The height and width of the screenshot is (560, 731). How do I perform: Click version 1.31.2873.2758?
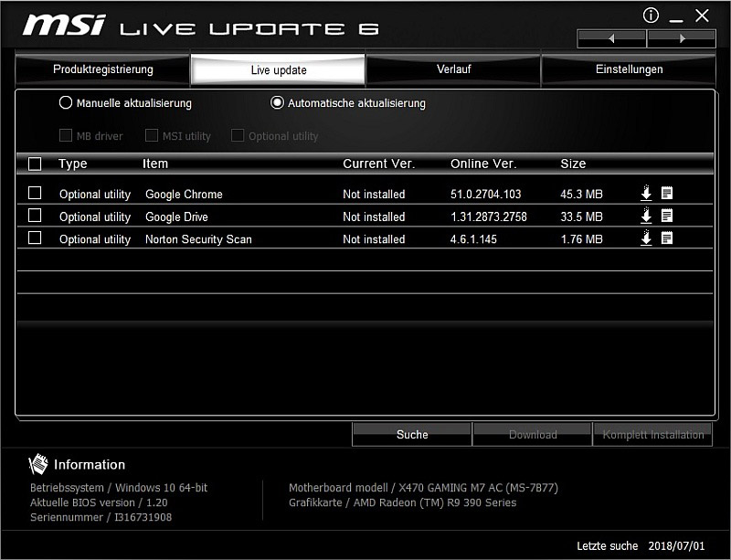tap(489, 217)
